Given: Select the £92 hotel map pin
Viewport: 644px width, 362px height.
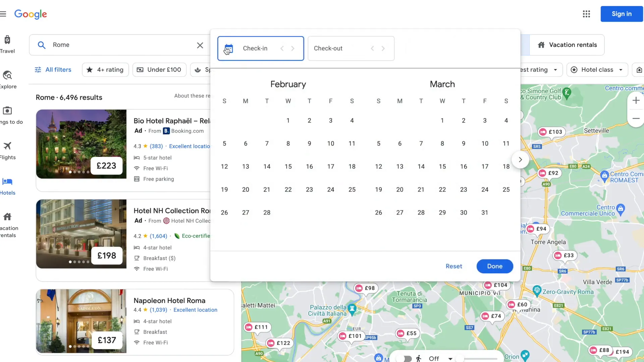Looking at the screenshot, I should (549, 173).
